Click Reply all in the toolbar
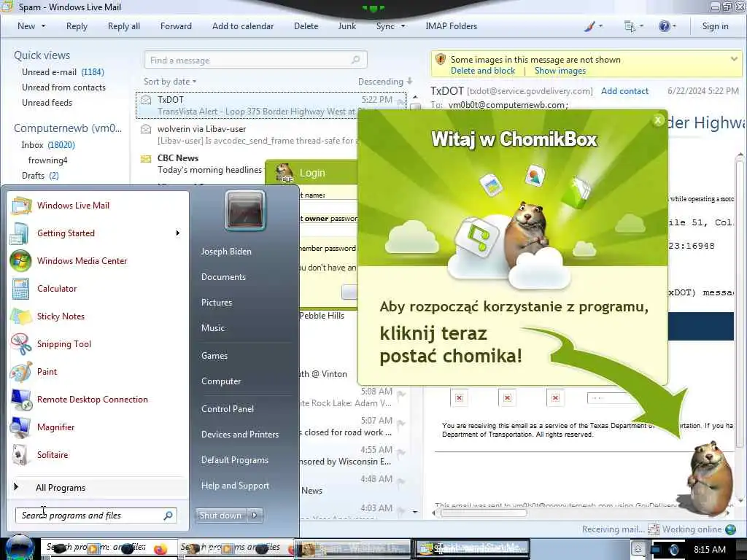 coord(124,26)
